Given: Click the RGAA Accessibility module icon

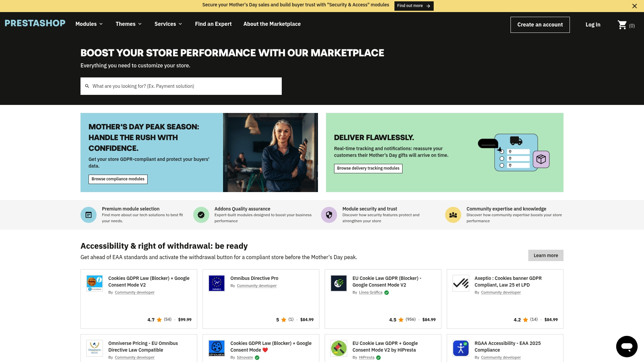Looking at the screenshot, I should coord(461,348).
